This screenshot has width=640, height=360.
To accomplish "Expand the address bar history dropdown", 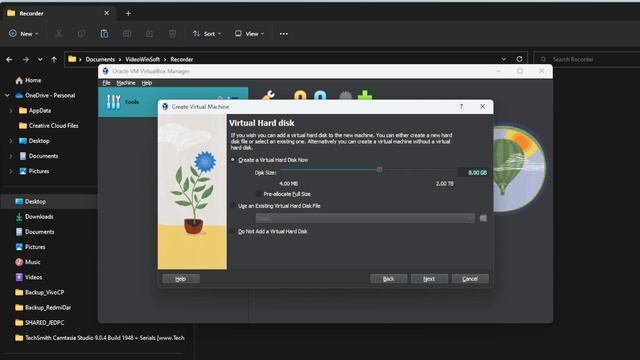I will click(504, 59).
